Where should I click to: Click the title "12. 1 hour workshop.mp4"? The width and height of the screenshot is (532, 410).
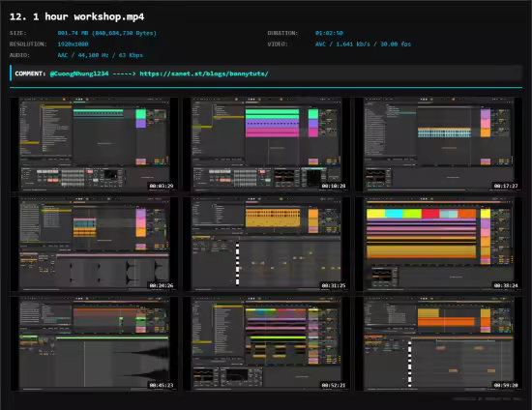click(x=77, y=16)
